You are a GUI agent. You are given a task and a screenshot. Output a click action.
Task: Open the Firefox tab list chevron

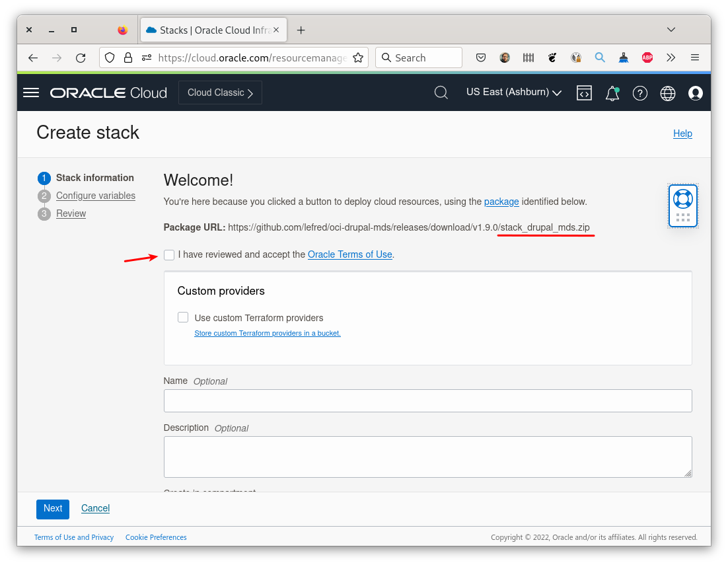671,30
